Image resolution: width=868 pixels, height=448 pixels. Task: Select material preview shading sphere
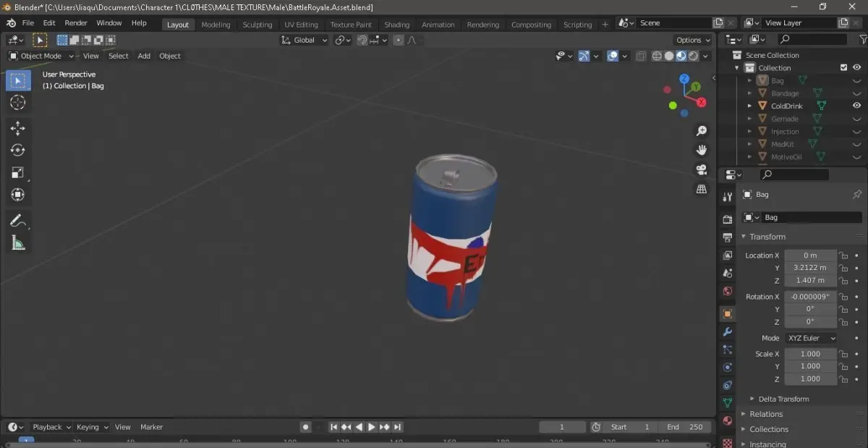pyautogui.click(x=681, y=56)
